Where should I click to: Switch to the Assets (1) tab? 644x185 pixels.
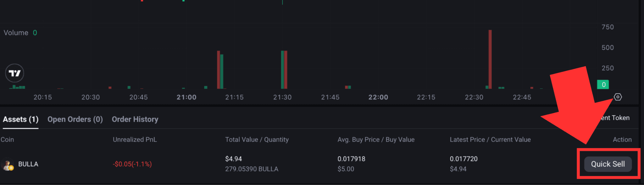pyautogui.click(x=21, y=119)
